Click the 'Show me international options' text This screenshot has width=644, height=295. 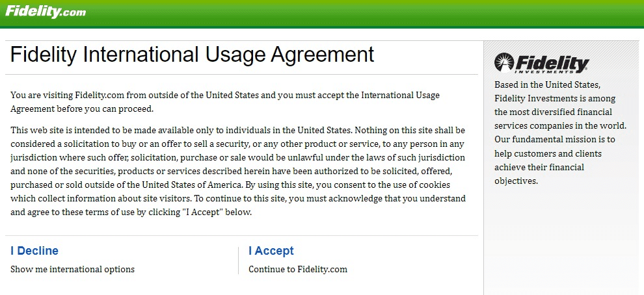[x=73, y=270]
